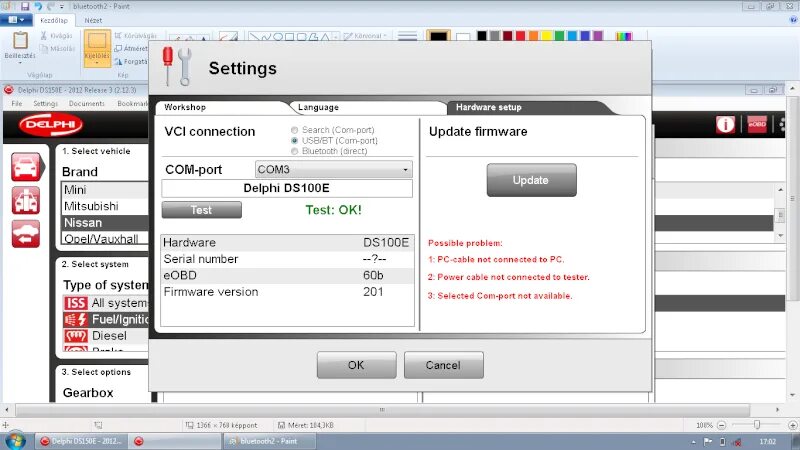The height and width of the screenshot is (450, 800).
Task: Switch to Delphi DS150E taskbar button
Action: coord(81,441)
